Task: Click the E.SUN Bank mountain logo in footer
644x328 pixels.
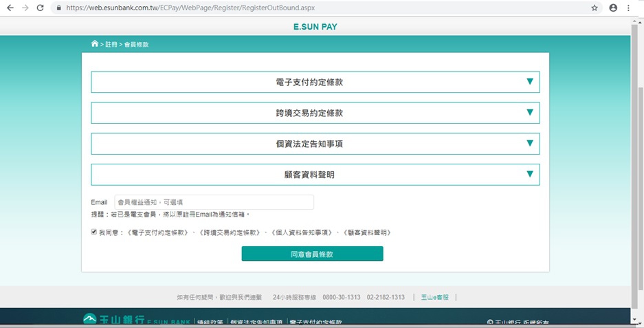Action: (x=89, y=319)
